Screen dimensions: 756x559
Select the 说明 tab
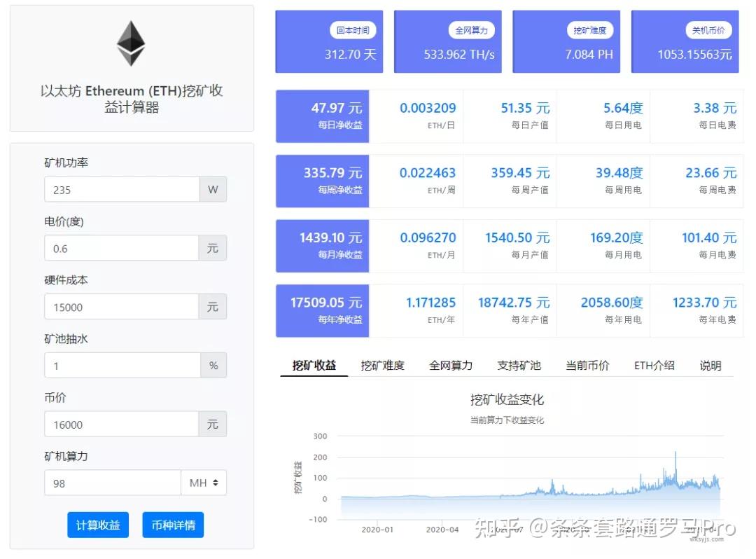click(710, 366)
